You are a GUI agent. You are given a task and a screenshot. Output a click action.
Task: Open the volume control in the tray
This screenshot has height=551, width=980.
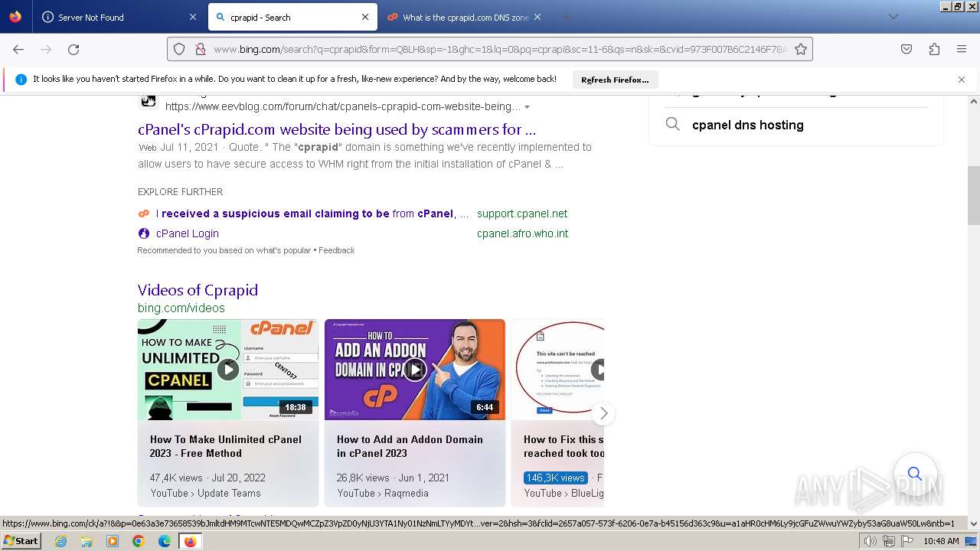point(871,541)
